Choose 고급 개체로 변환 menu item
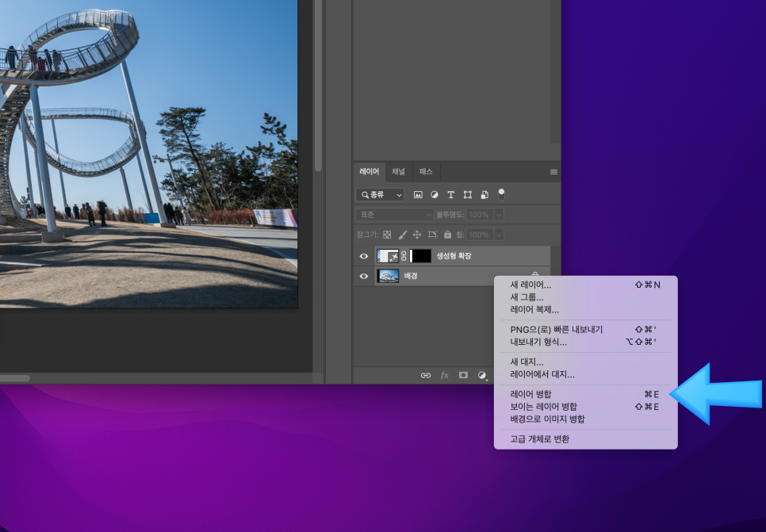 pos(585,438)
